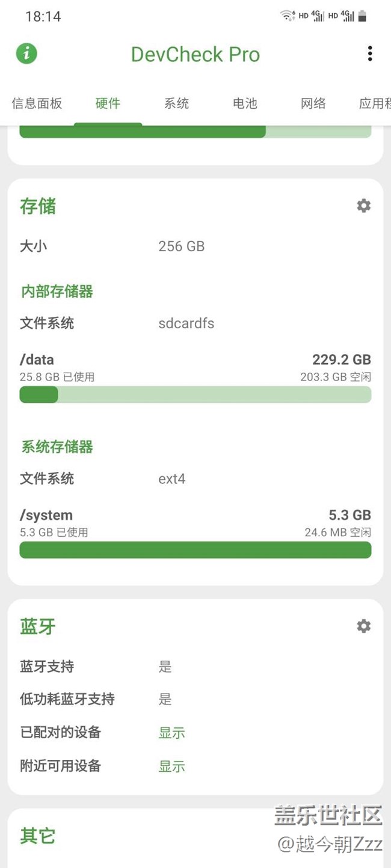The height and width of the screenshot is (868, 391).
Task: Show the paired Bluetooth devices
Action: point(171,733)
